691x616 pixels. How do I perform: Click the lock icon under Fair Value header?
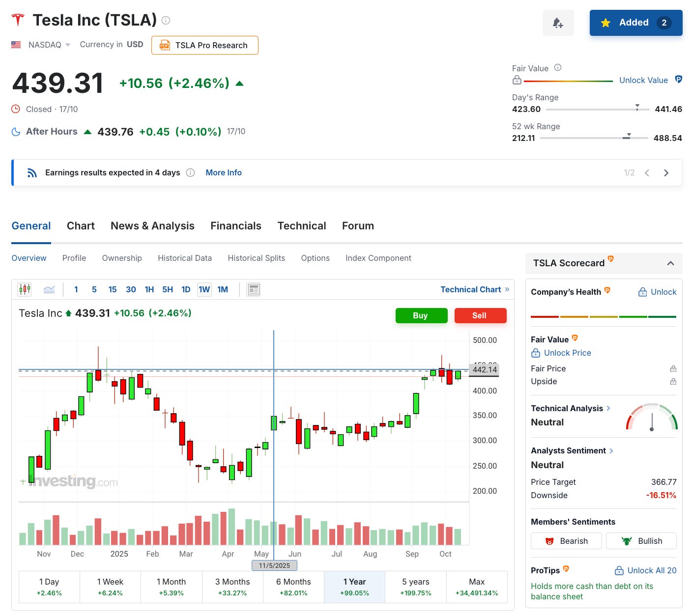[517, 80]
